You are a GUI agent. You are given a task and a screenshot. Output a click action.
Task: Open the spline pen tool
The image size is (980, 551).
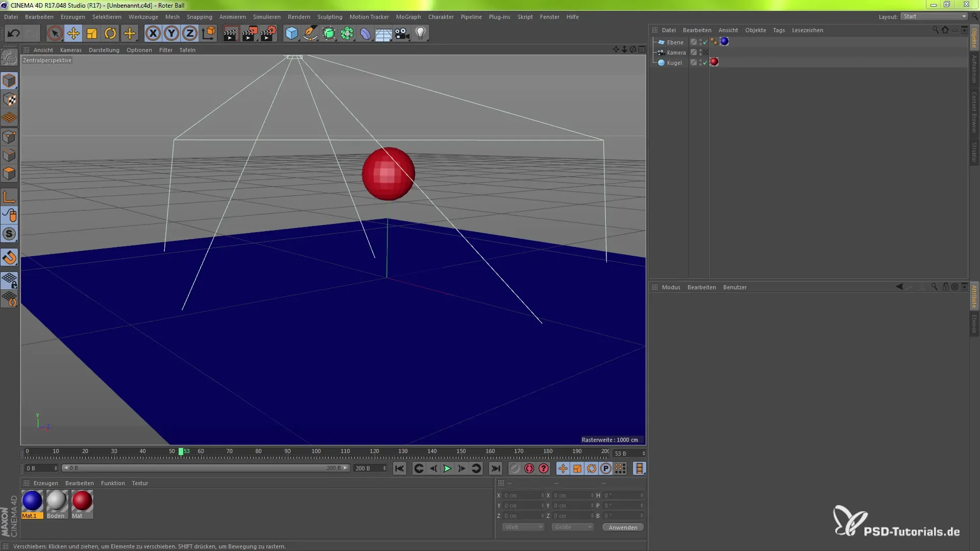pyautogui.click(x=310, y=34)
